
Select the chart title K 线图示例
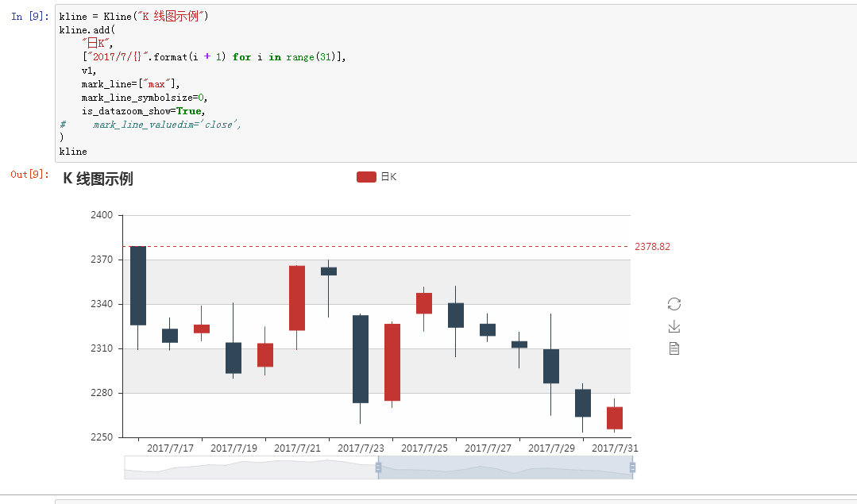coord(99,179)
